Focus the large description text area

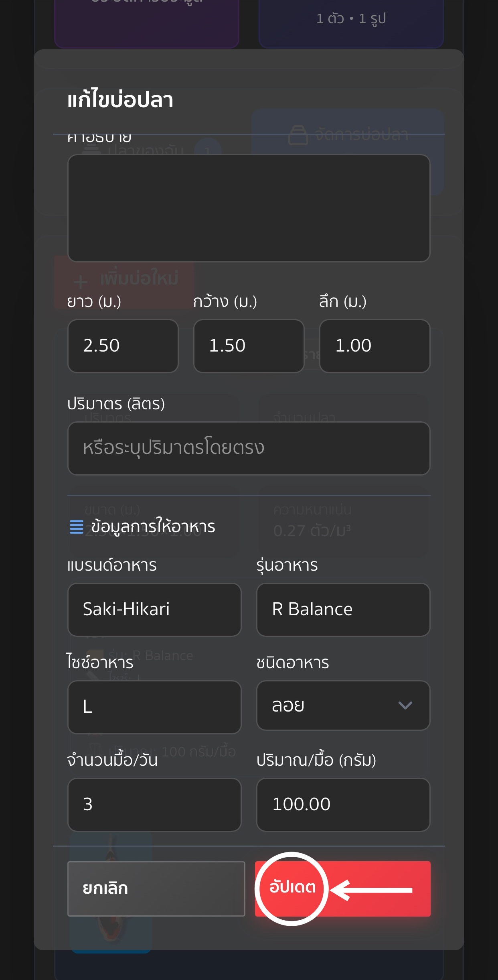tap(249, 208)
